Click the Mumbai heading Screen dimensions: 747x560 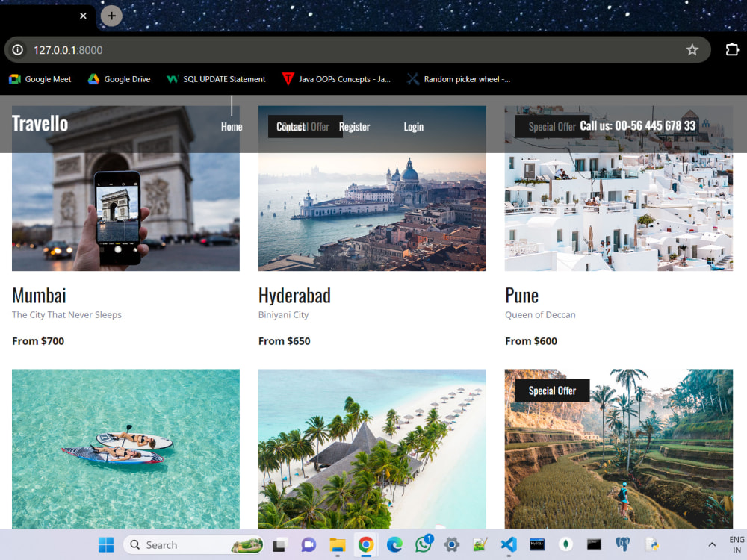pyautogui.click(x=39, y=296)
